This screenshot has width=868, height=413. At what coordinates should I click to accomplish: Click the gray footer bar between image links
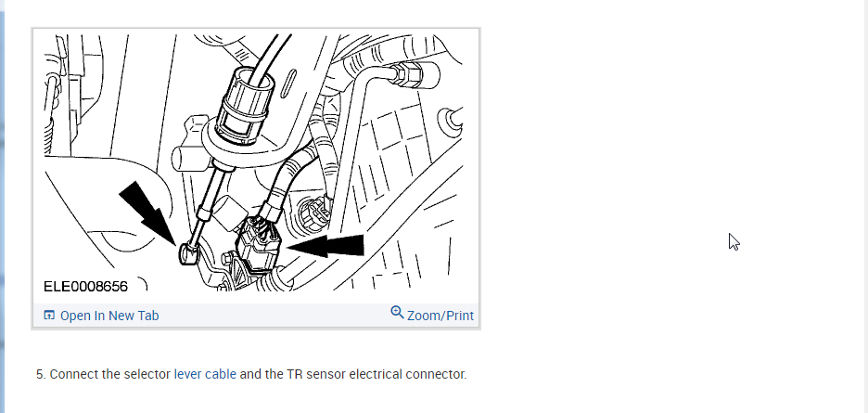[274, 316]
